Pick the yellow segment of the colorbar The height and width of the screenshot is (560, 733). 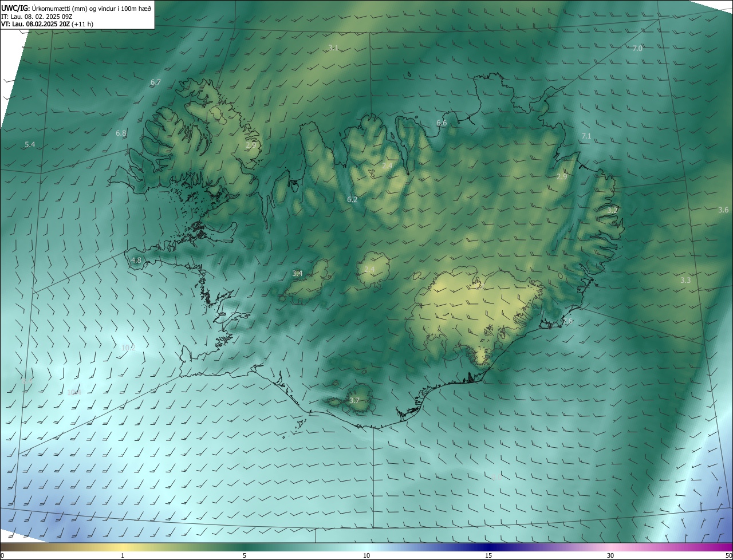point(123,547)
